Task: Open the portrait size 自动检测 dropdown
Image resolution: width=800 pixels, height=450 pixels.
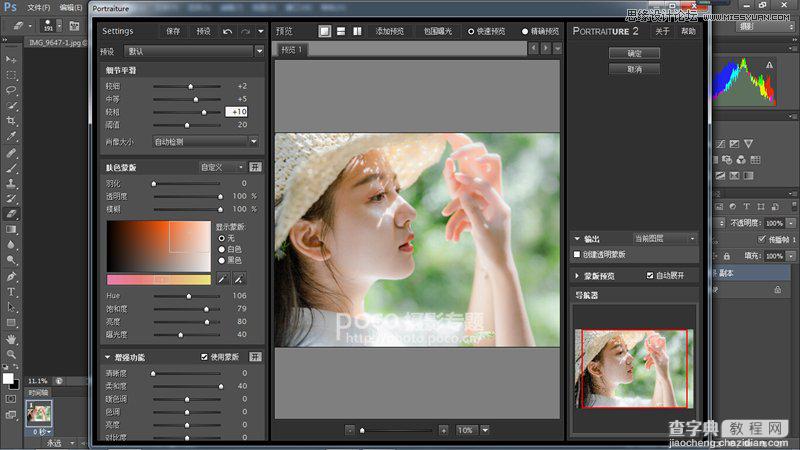Action: click(206, 141)
